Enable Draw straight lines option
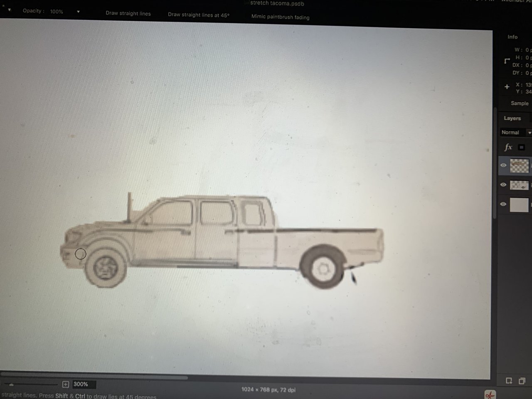Viewport: 532px width, 399px height. 128,13
